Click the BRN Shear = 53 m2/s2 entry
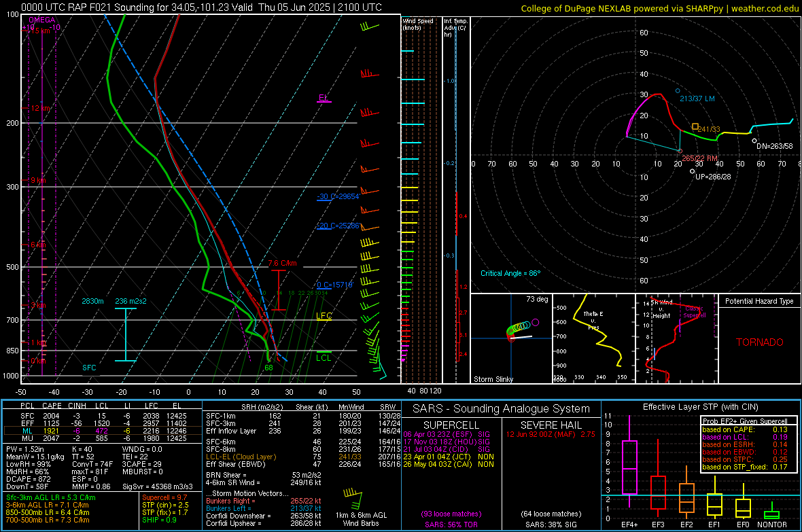This screenshot has width=802, height=532. point(264,475)
